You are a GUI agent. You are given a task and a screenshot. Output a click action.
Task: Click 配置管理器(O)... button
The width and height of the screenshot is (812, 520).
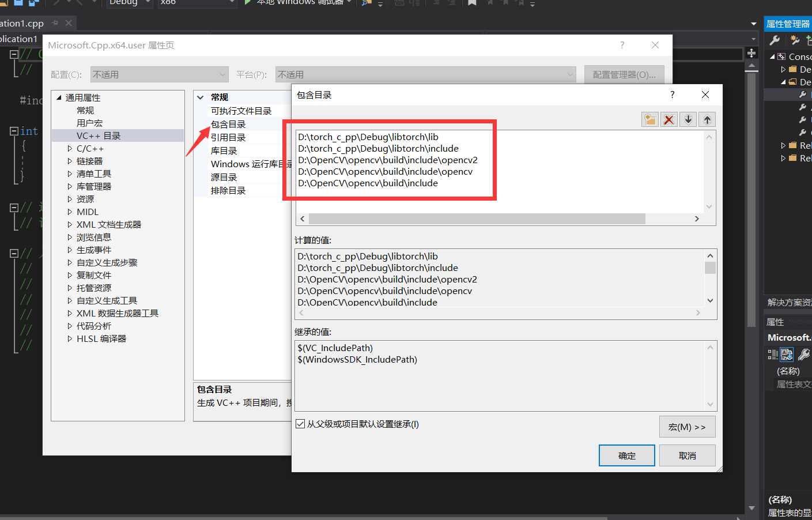(624, 74)
